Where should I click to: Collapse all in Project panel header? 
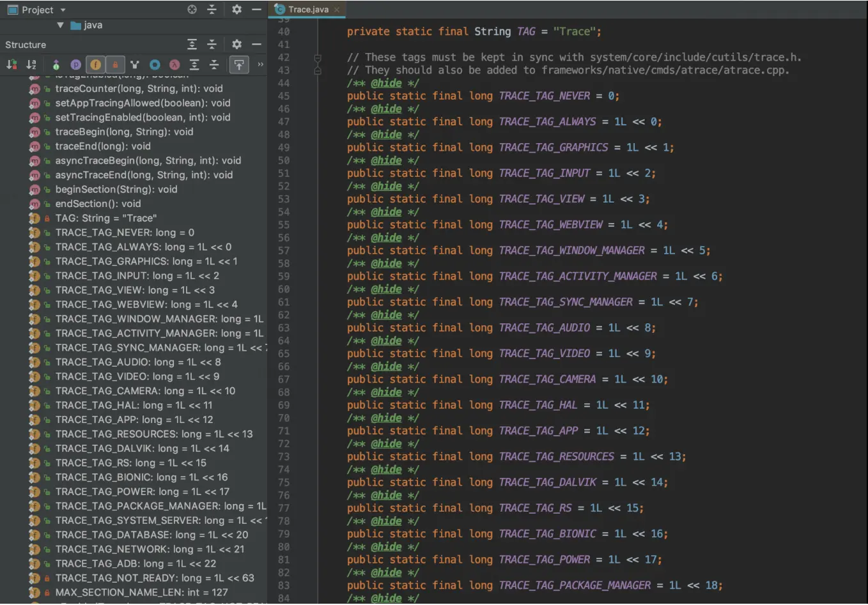[x=212, y=10]
